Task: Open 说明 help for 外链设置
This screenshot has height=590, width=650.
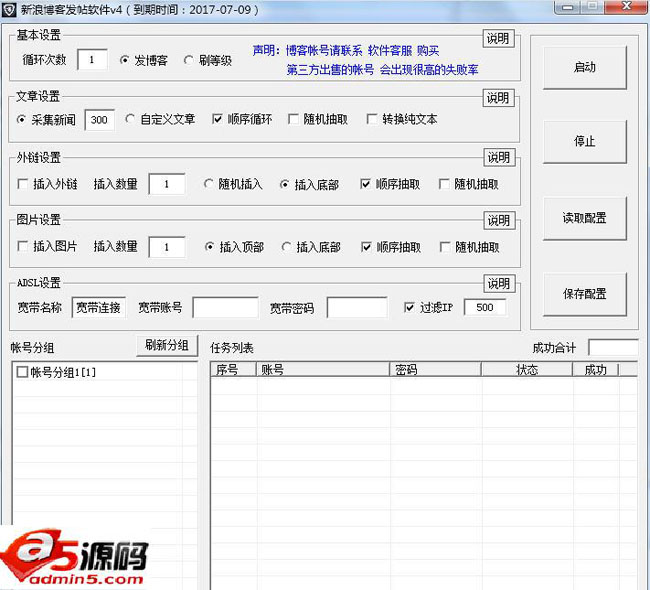Action: (x=499, y=158)
